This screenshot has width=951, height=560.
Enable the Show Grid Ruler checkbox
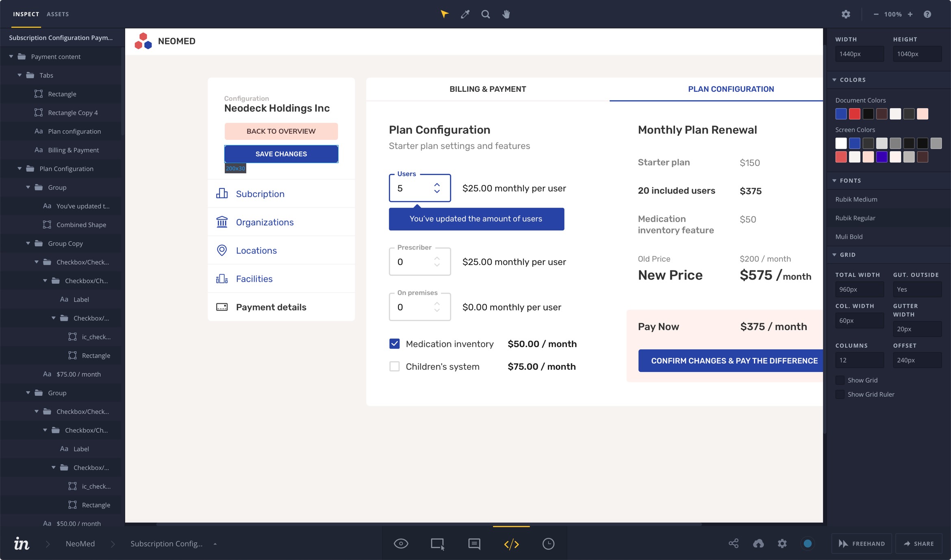pyautogui.click(x=840, y=394)
